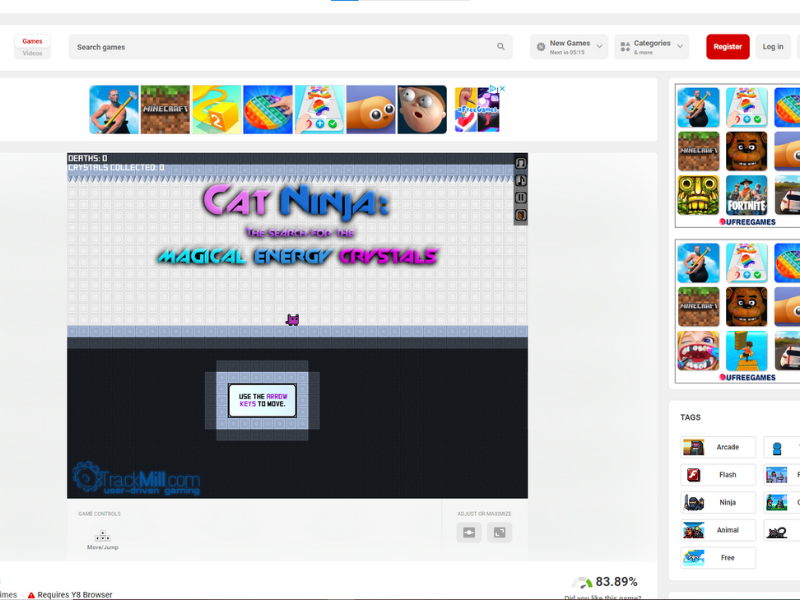Screen dimensions: 800x600
Task: Click the orange door icon in the game
Action: coord(520,215)
